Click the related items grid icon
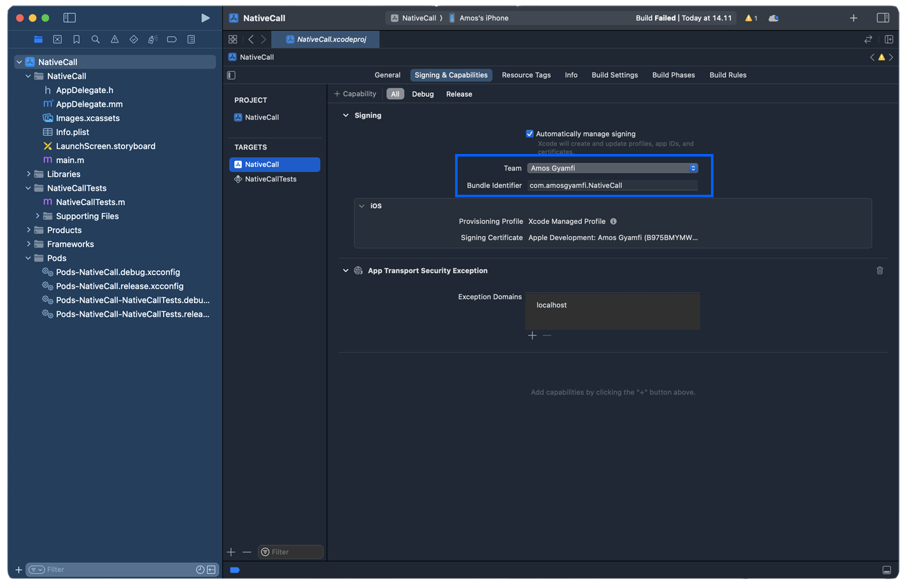907x588 pixels. tap(233, 39)
